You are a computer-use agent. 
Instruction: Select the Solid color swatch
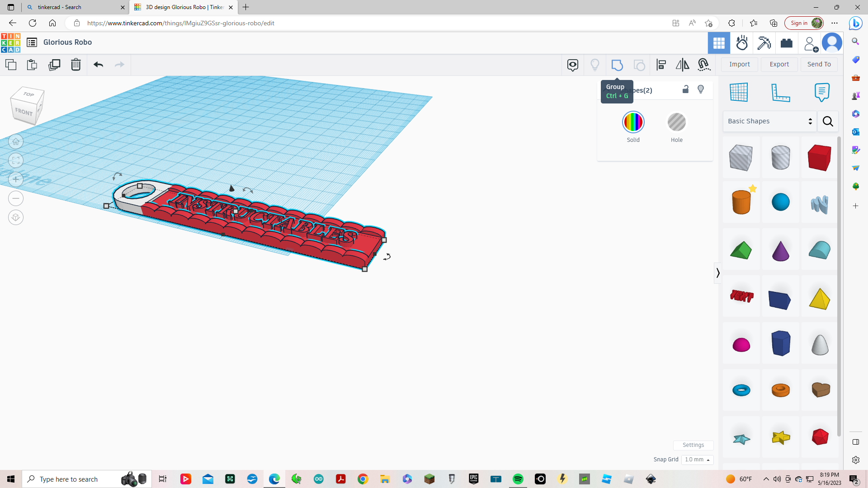pos(633,122)
